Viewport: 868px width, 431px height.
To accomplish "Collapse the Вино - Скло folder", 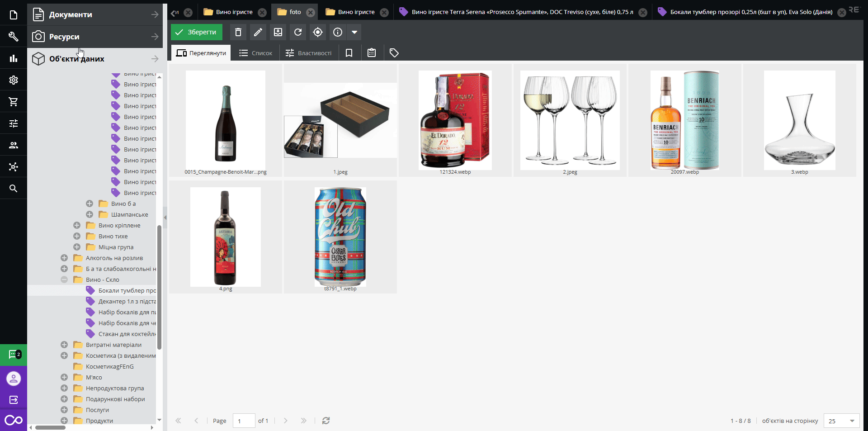I will point(64,279).
